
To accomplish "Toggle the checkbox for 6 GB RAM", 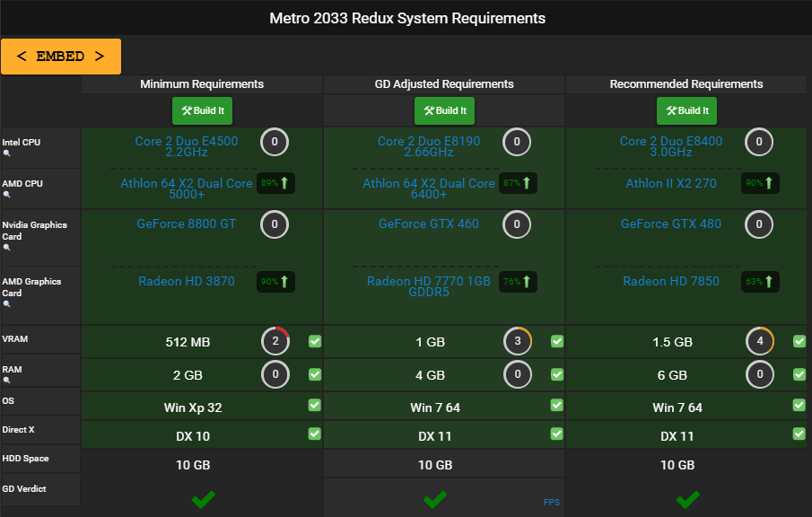I will click(x=799, y=374).
